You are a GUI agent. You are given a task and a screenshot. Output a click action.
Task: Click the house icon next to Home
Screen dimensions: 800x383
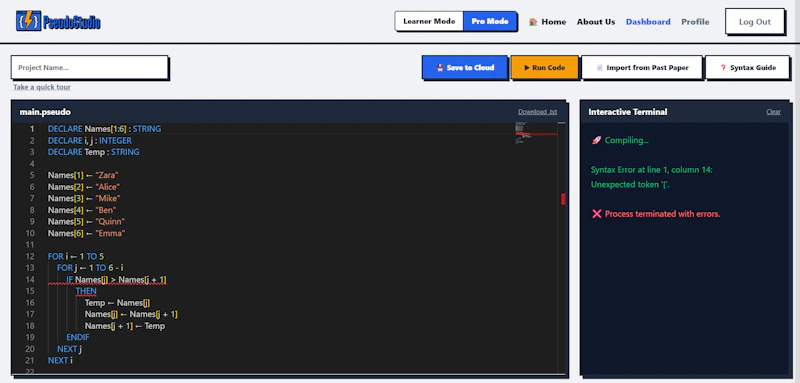pyautogui.click(x=533, y=22)
